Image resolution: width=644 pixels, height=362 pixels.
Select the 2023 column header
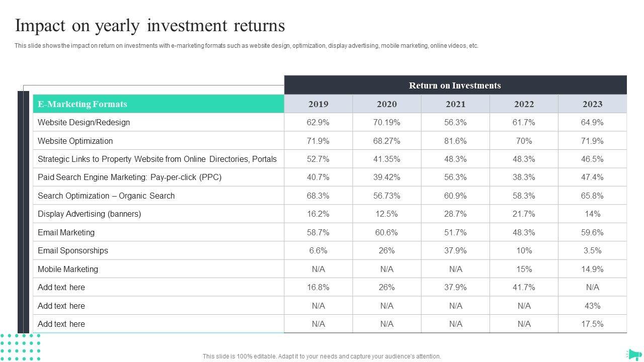(x=592, y=104)
